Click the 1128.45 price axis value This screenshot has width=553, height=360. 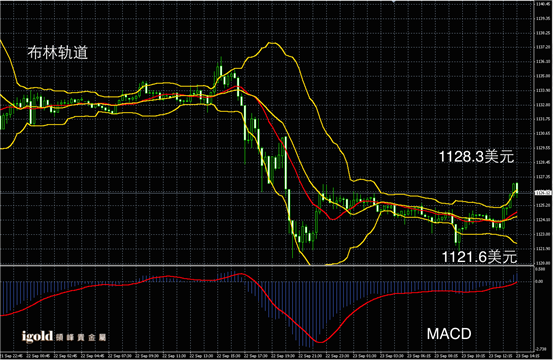coord(543,162)
